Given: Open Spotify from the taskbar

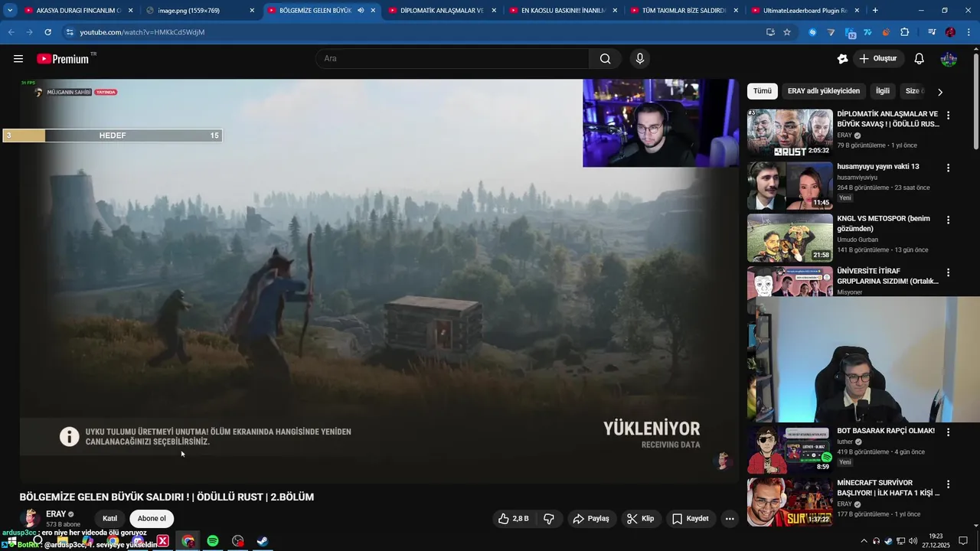Looking at the screenshot, I should point(213,541).
